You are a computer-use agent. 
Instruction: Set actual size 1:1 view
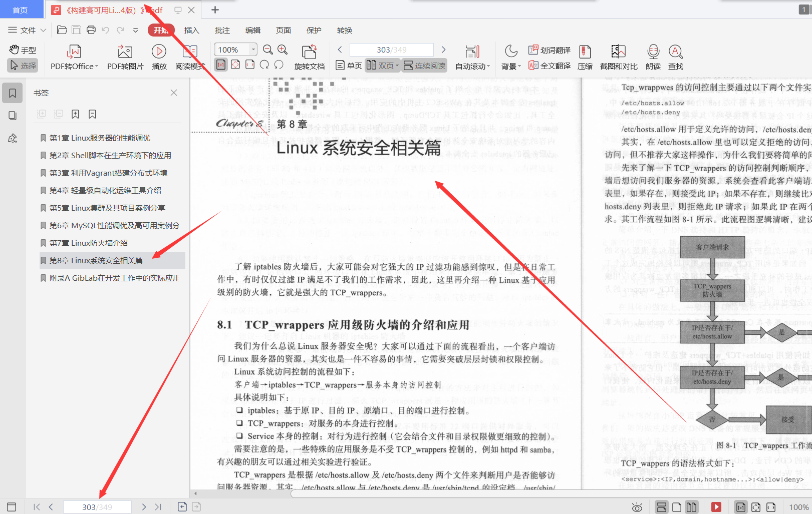(x=221, y=65)
